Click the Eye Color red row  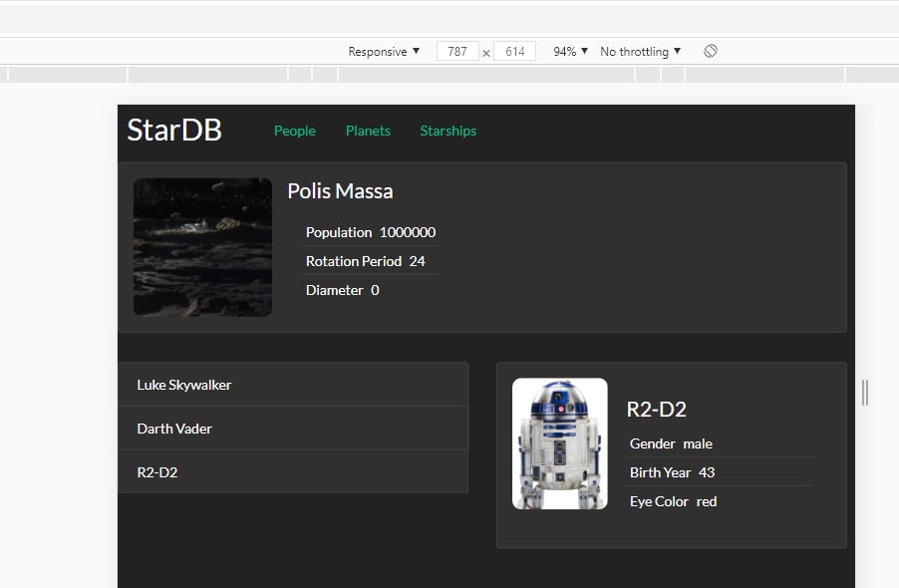pyautogui.click(x=673, y=501)
